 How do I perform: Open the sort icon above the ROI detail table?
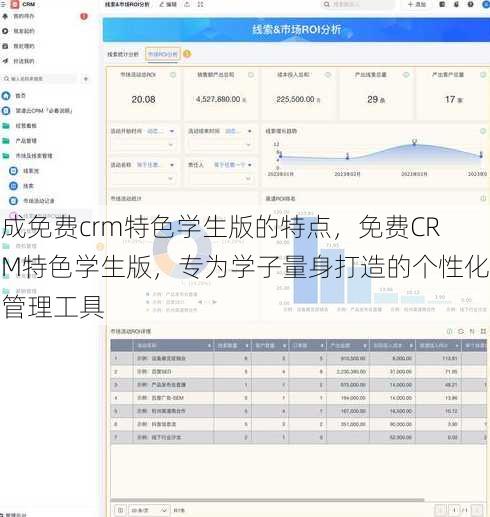coord(472,331)
